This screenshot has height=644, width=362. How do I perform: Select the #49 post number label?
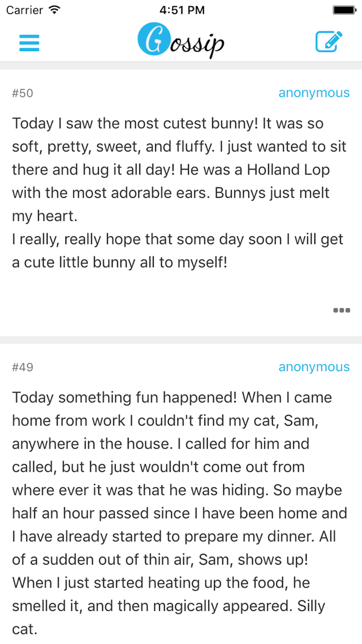pyautogui.click(x=23, y=368)
